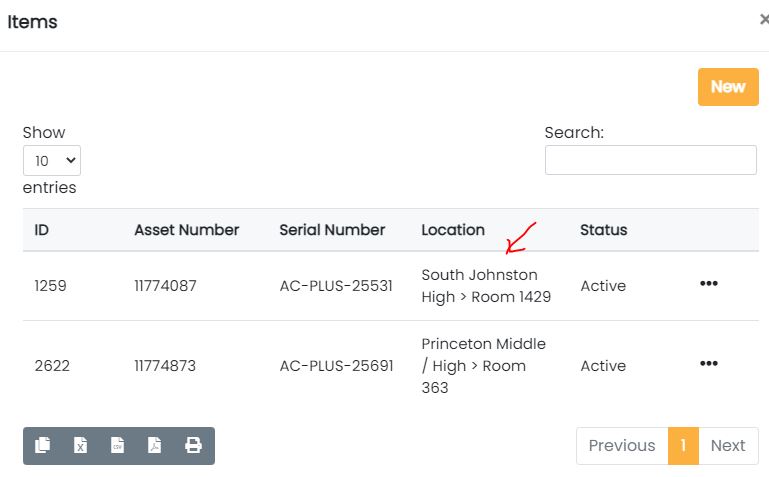Click the New button
Image resolution: width=769 pixels, height=477 pixels.
[728, 87]
